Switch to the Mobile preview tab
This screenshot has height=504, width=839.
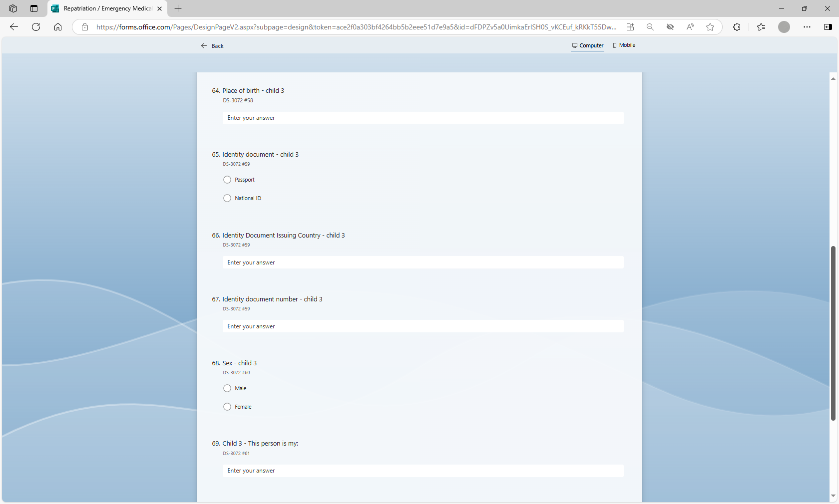point(624,45)
